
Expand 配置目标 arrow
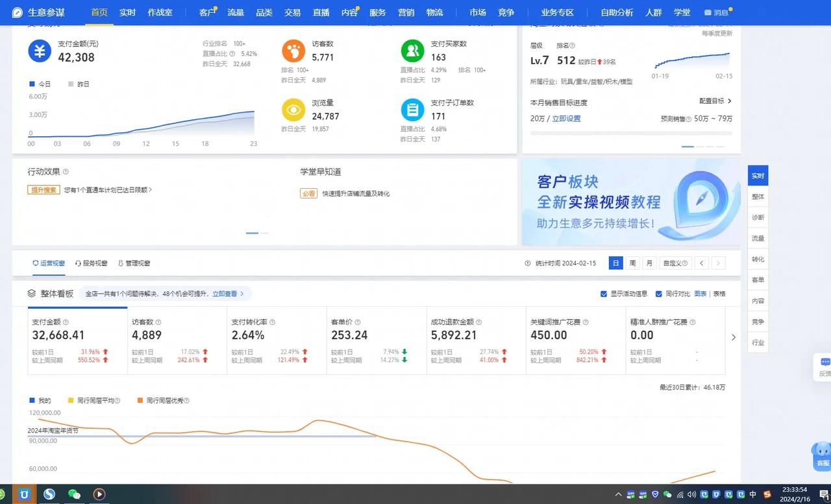click(x=730, y=101)
